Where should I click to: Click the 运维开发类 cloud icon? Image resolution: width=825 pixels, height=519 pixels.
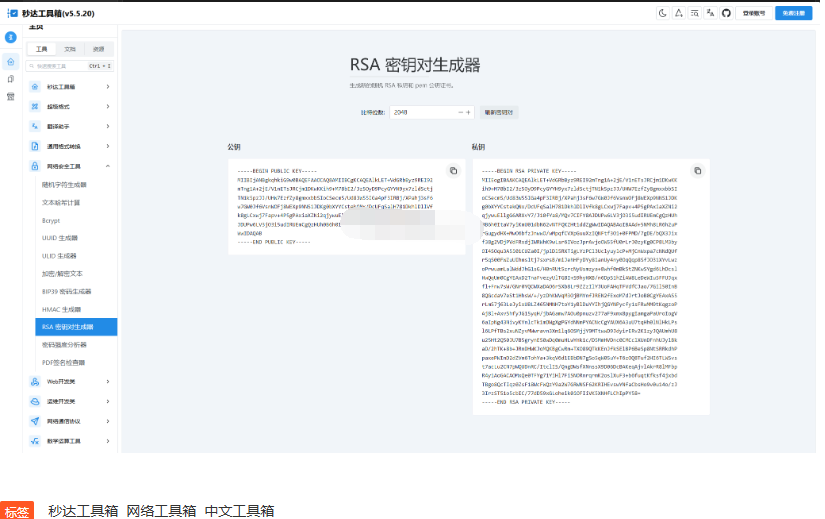point(35,402)
